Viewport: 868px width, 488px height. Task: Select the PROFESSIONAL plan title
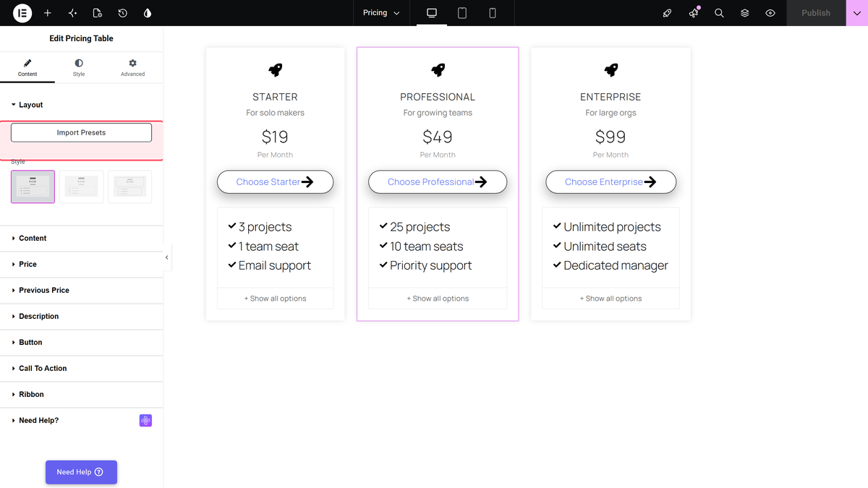(x=438, y=97)
